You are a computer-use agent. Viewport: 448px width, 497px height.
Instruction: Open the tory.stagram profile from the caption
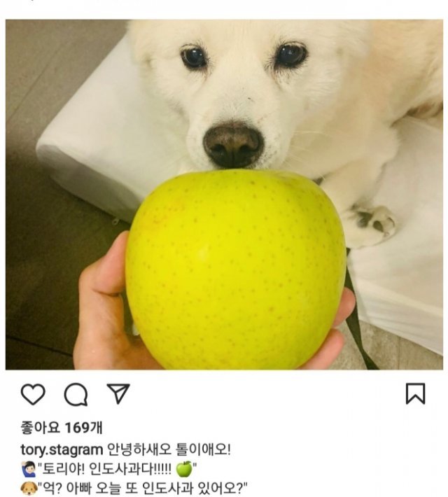62,450
